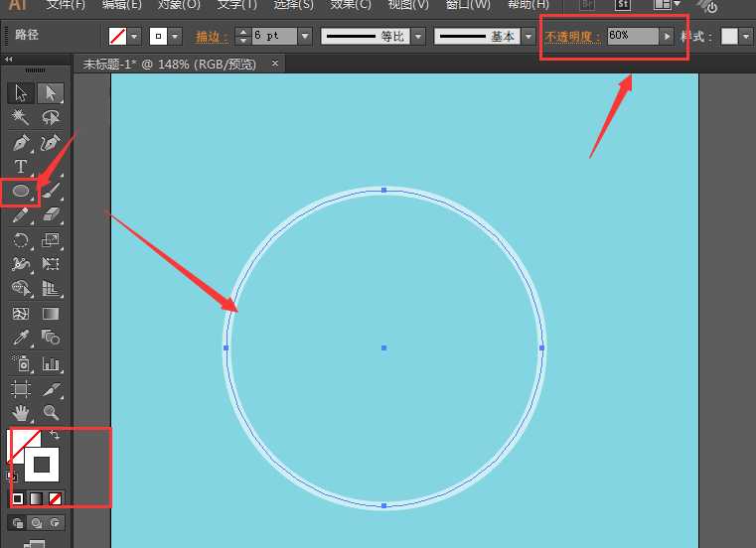
Task: Click the 6 pt stroke weight field
Action: pyautogui.click(x=274, y=36)
